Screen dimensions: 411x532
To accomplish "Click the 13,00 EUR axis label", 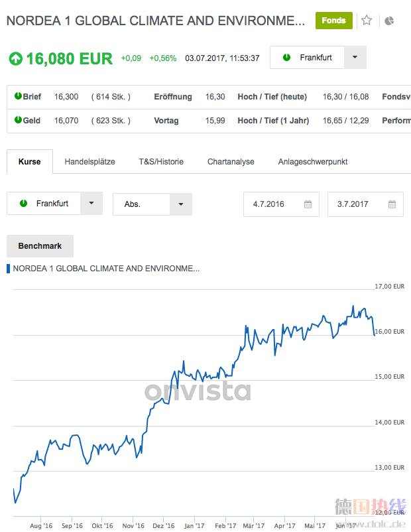I will [389, 468].
